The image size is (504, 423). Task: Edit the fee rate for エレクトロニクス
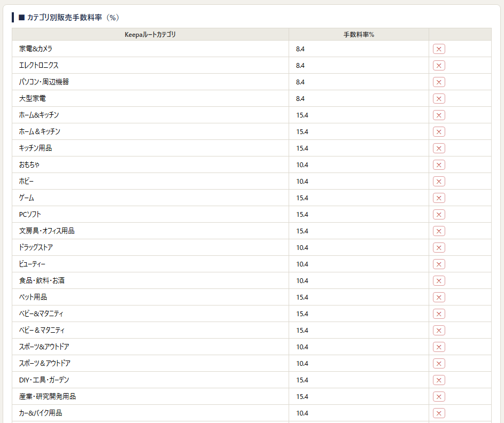[359, 66]
